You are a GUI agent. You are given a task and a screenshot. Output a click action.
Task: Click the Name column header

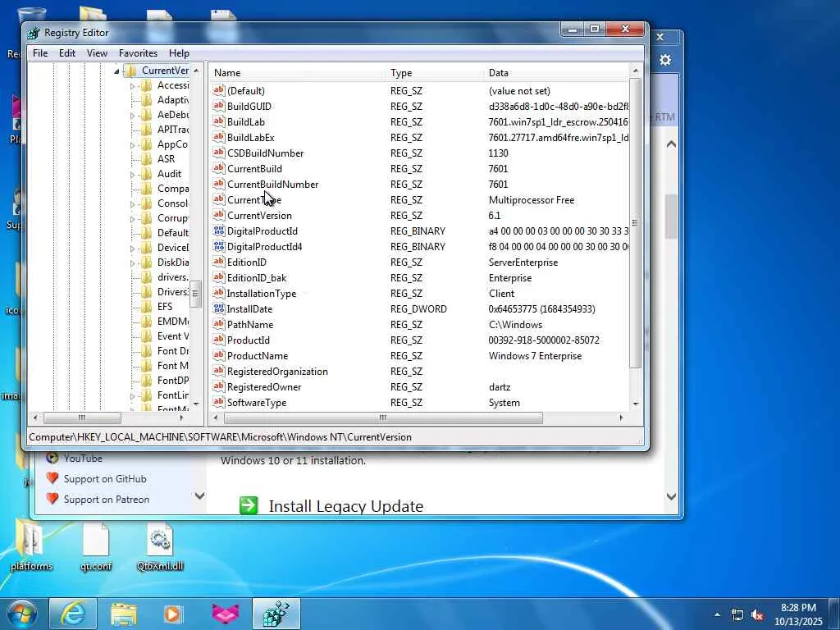click(x=298, y=73)
